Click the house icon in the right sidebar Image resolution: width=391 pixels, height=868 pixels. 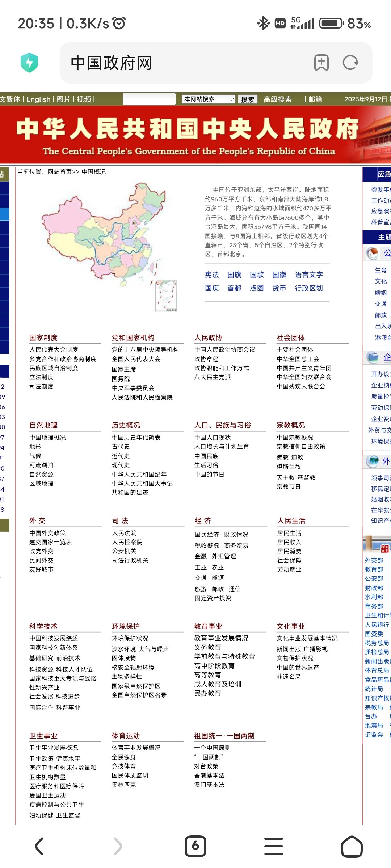(x=372, y=254)
